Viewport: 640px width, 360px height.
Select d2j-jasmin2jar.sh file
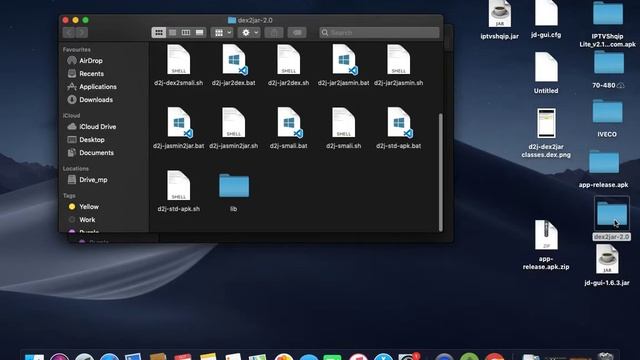[x=233, y=128]
